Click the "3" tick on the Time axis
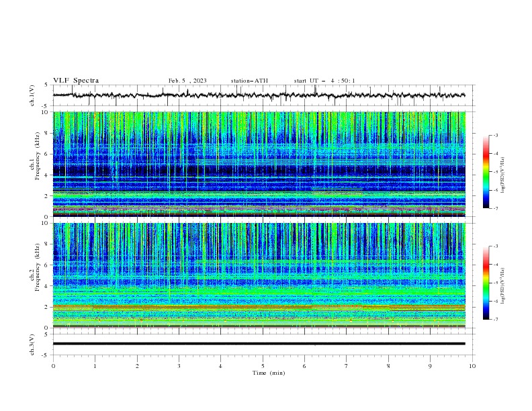 179,366
